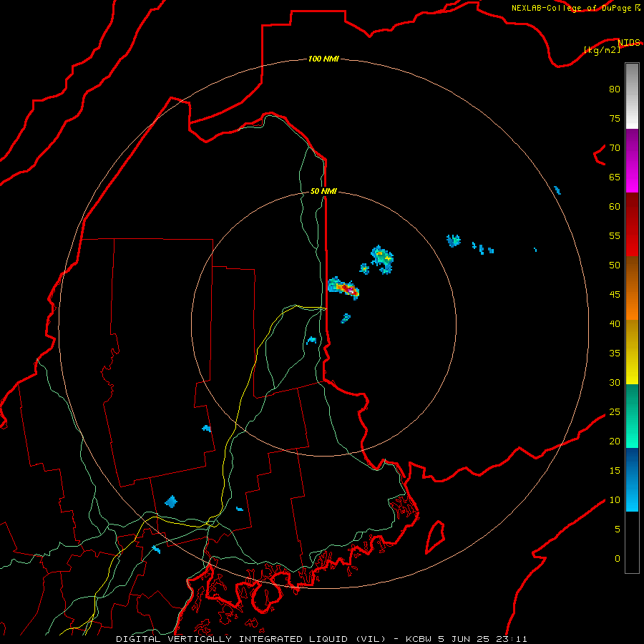Click the intense storm cell with magenta core

coord(344,288)
